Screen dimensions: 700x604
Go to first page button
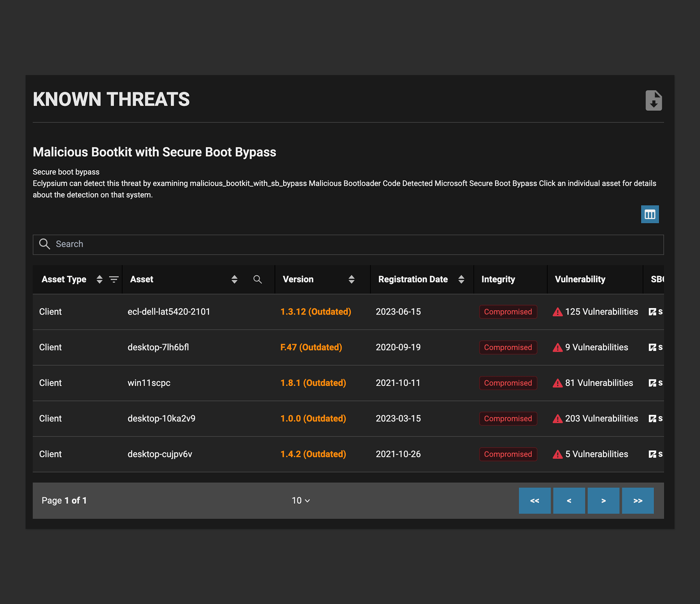[x=534, y=501]
